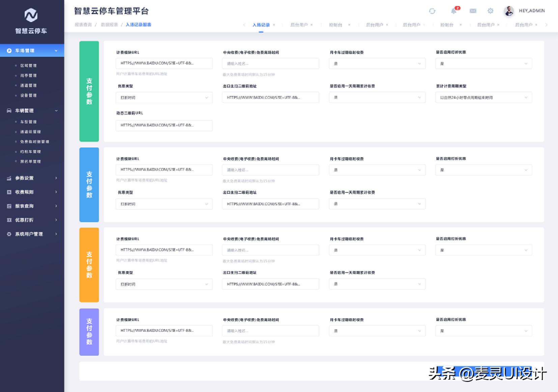This screenshot has width=558, height=392.
Task: Click the 计费模块URL input field
Action: click(x=164, y=63)
